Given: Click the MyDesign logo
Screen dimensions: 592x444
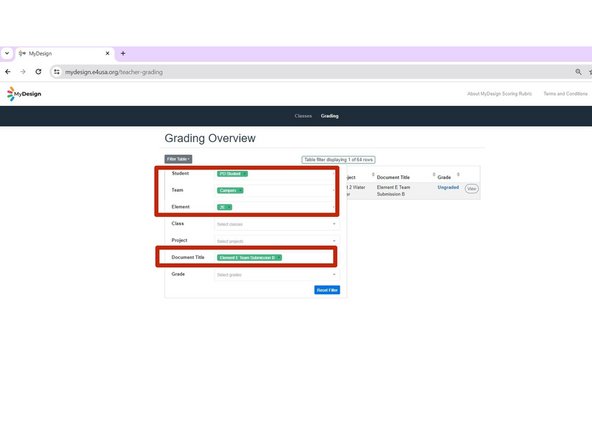Looking at the screenshot, I should click(x=24, y=94).
